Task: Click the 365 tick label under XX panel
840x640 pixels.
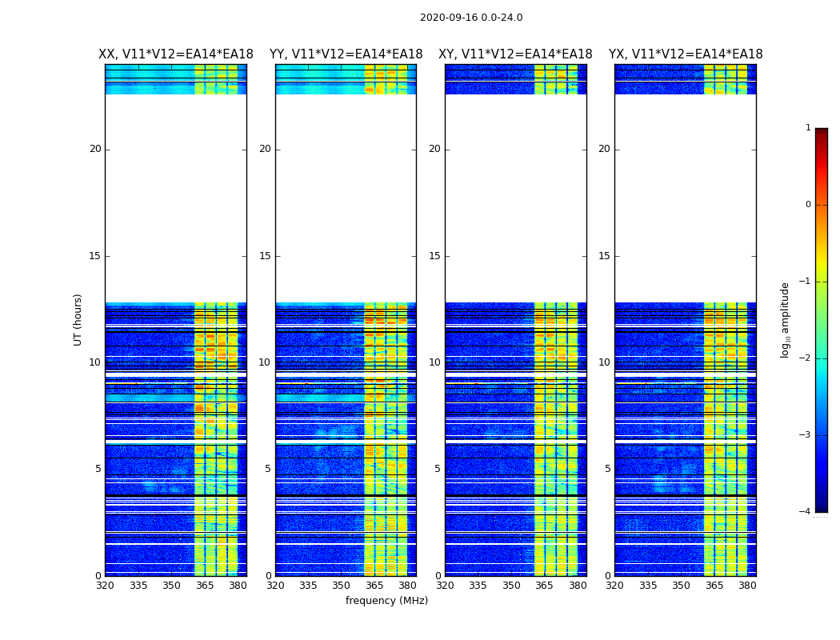Action: 205,586
